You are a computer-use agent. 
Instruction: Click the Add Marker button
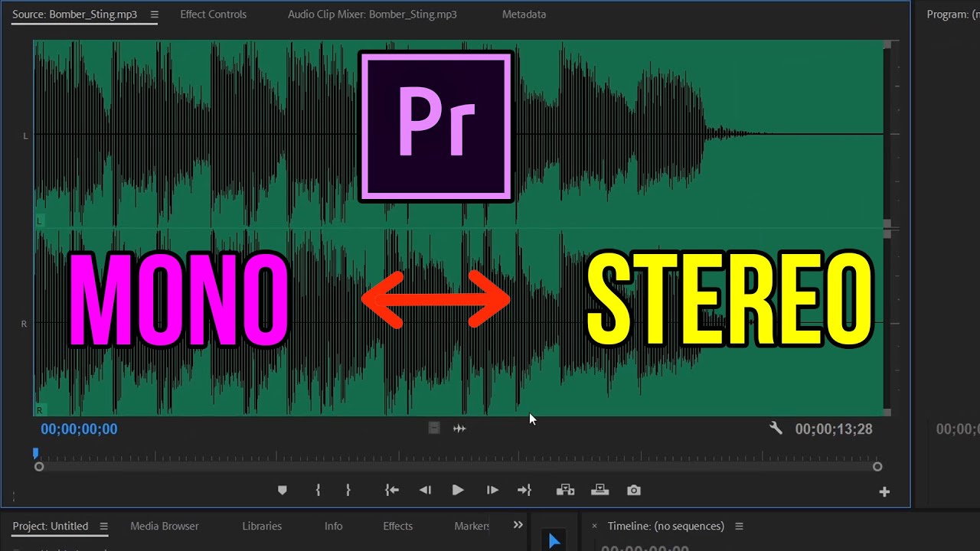[282, 491]
